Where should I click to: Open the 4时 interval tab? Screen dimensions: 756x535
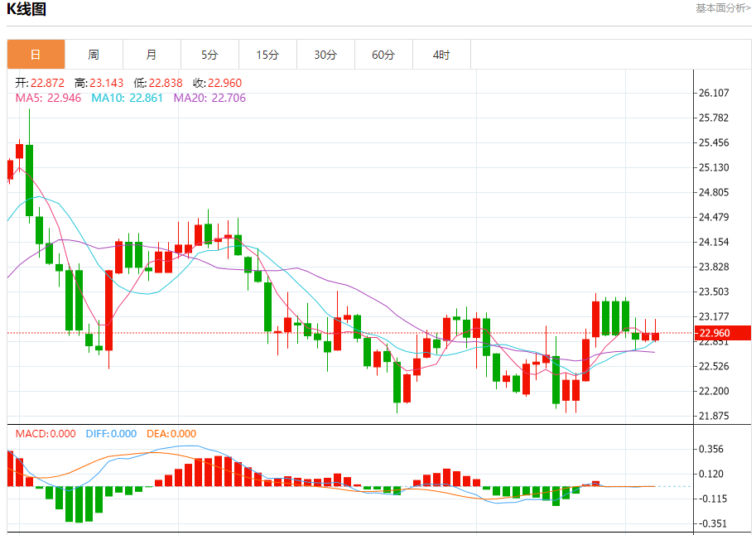[x=441, y=55]
